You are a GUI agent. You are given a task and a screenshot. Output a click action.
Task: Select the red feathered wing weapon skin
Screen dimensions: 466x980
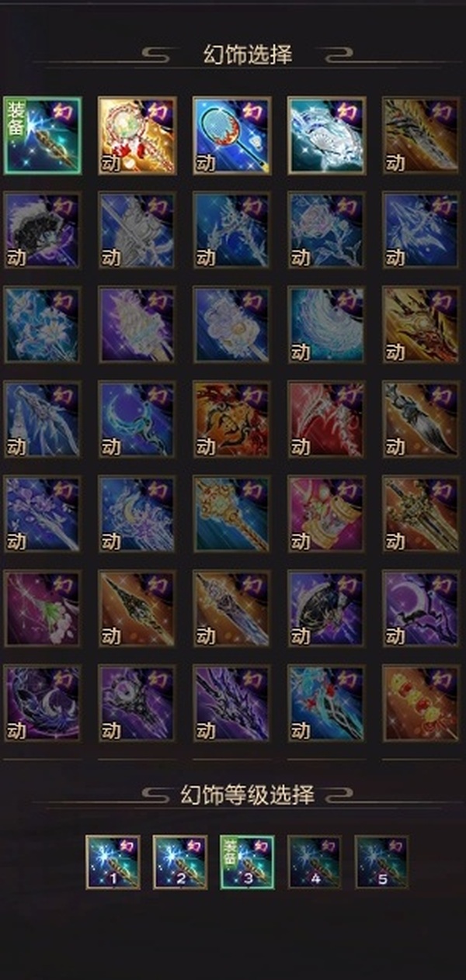[327, 419]
